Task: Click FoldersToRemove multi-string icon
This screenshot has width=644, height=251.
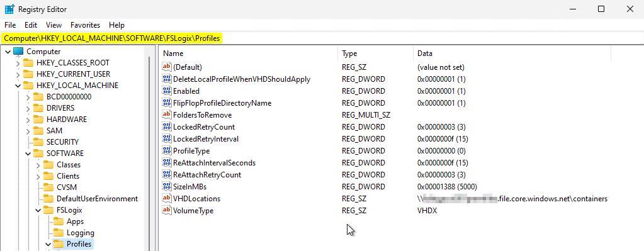Action: coord(167,115)
